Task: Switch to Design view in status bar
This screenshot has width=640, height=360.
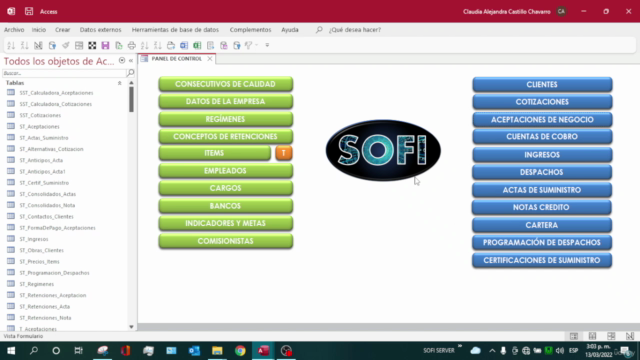Action: (630, 336)
